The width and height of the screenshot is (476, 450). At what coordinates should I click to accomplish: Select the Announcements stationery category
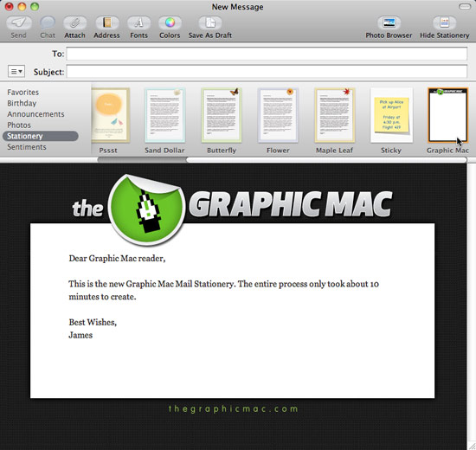(x=35, y=114)
